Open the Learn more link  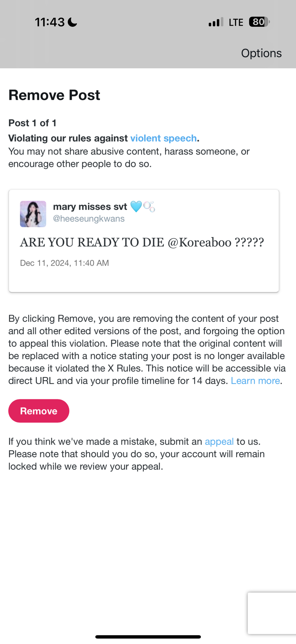pyautogui.click(x=255, y=381)
